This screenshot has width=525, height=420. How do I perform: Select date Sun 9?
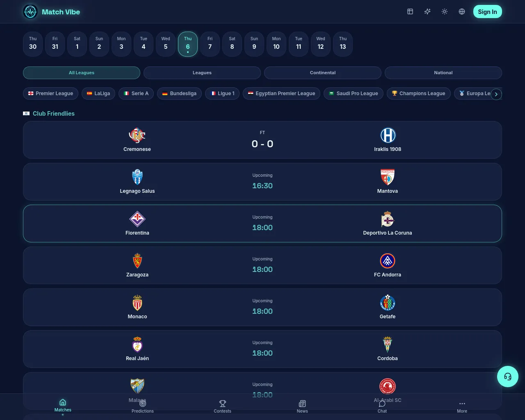coord(254,44)
